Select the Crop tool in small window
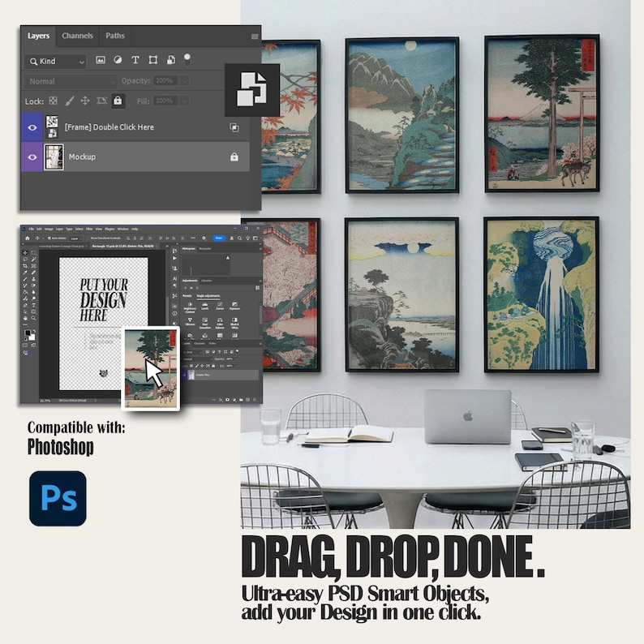This screenshot has width=644, height=644. coord(25,266)
